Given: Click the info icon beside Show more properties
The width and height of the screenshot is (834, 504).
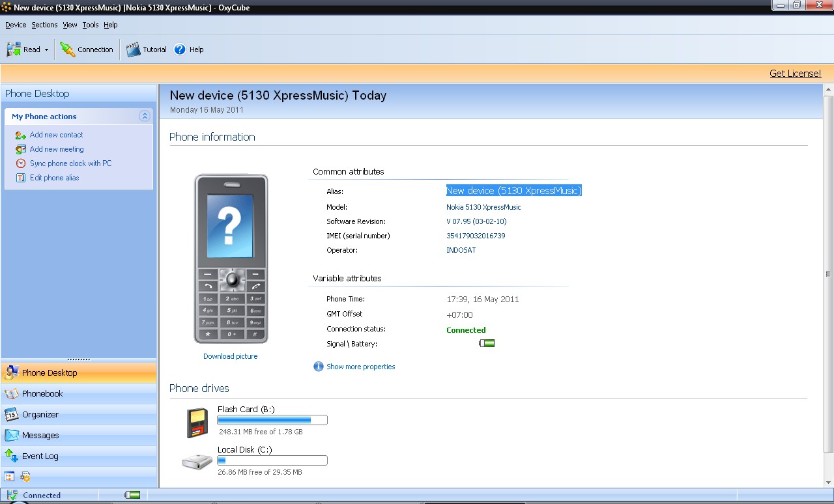Looking at the screenshot, I should point(319,367).
